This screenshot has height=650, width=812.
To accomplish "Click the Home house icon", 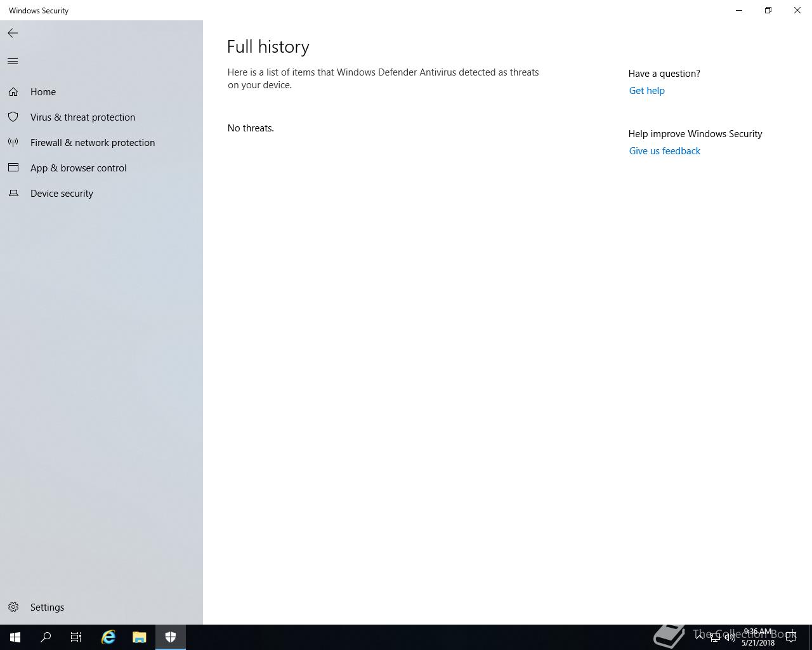I will pos(13,92).
